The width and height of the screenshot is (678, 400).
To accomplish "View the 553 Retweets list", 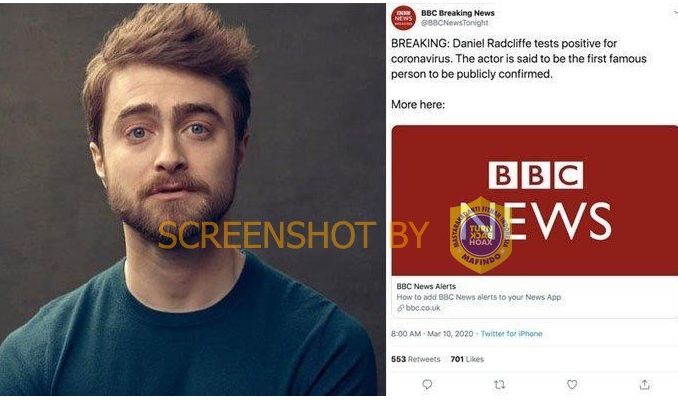I will (415, 359).
